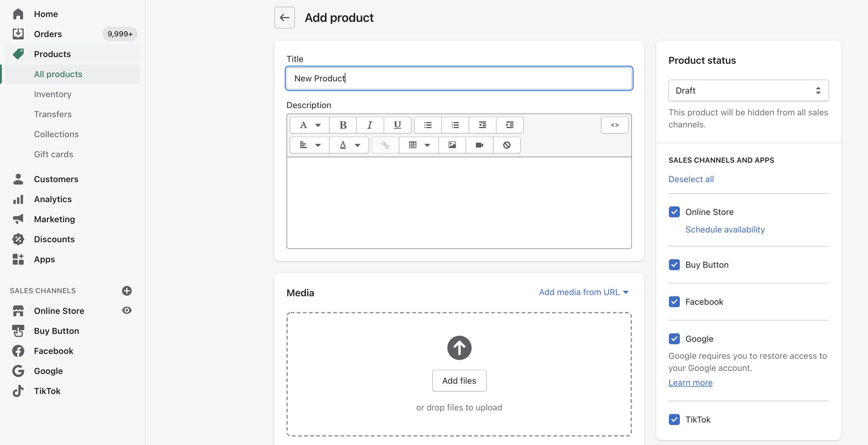Image resolution: width=868 pixels, height=445 pixels.
Task: Add a new sales channel
Action: point(127,291)
